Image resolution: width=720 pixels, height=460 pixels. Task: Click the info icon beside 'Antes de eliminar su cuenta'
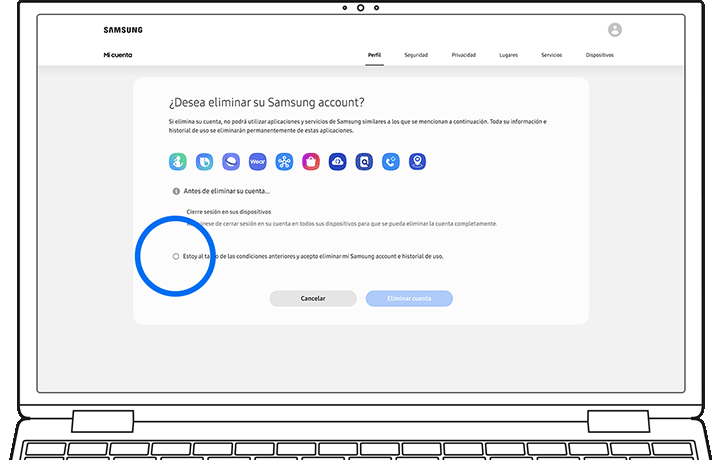tap(176, 191)
